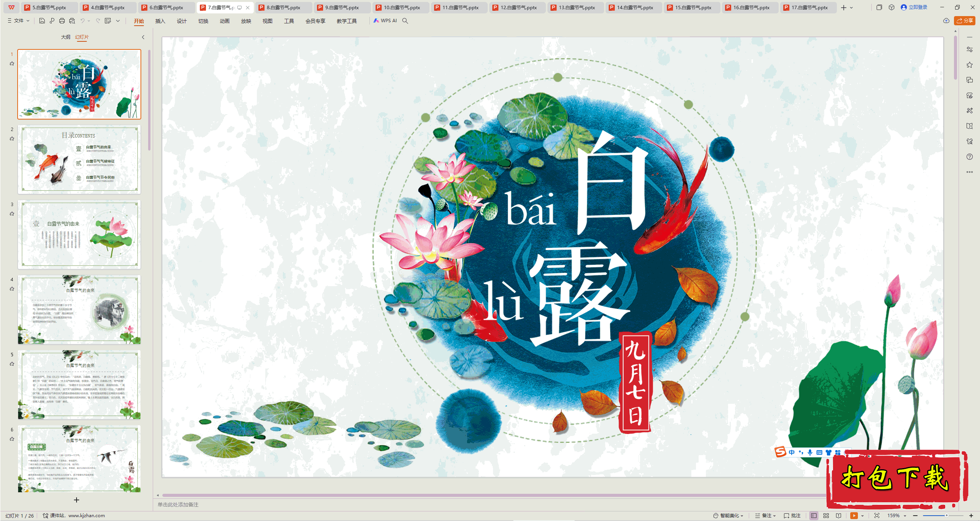
Task: Switch to slide sorter grid view
Action: [x=826, y=516]
